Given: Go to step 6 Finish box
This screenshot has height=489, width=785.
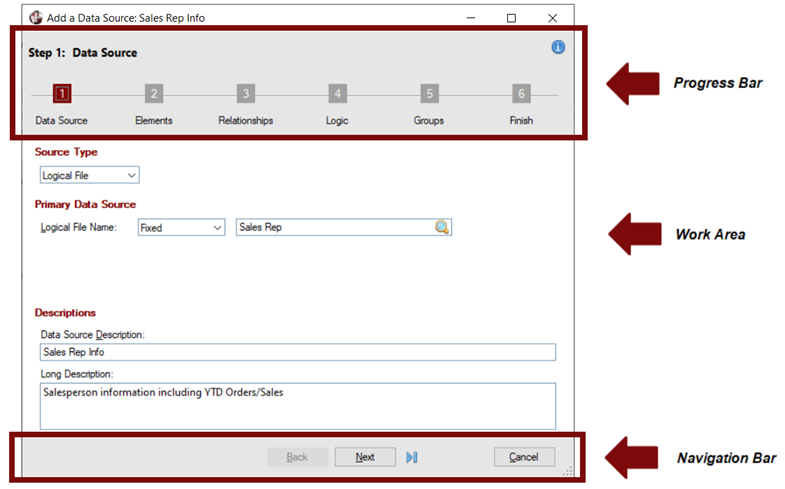Looking at the screenshot, I should [x=521, y=94].
